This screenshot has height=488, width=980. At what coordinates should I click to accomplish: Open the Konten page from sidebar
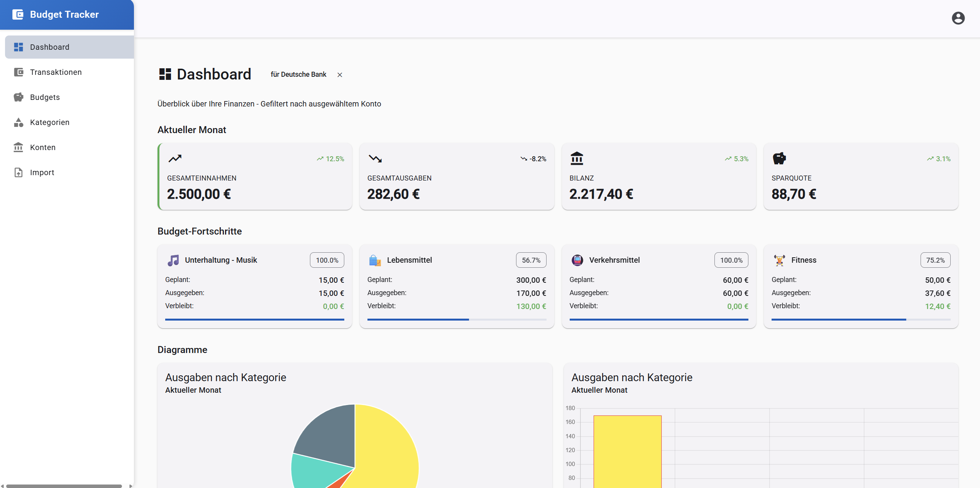tap(69, 147)
